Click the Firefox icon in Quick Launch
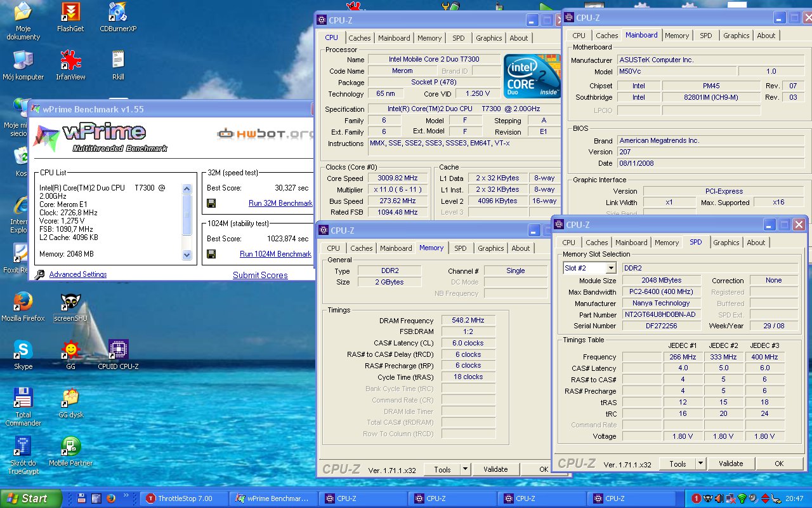Image resolution: width=812 pixels, height=508 pixels. click(110, 498)
